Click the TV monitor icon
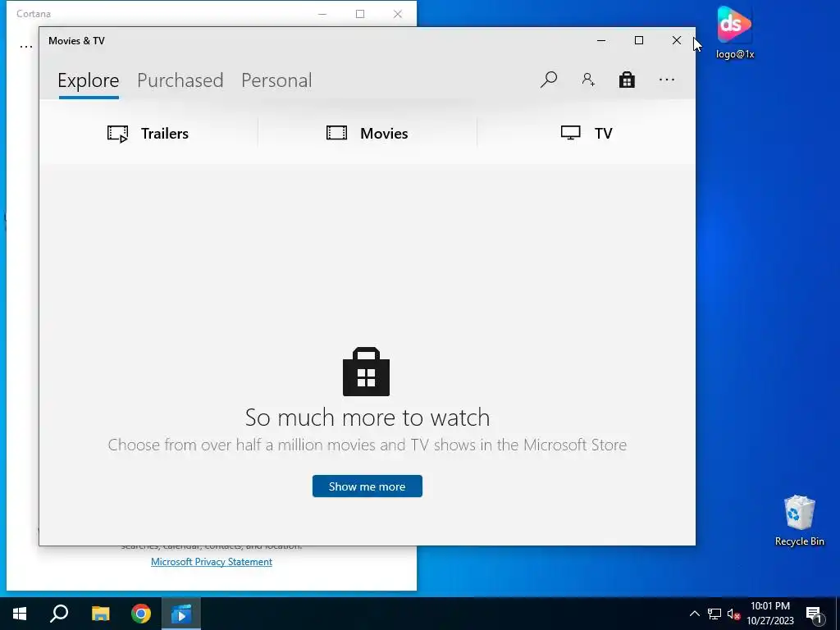The height and width of the screenshot is (630, 840). 571,133
